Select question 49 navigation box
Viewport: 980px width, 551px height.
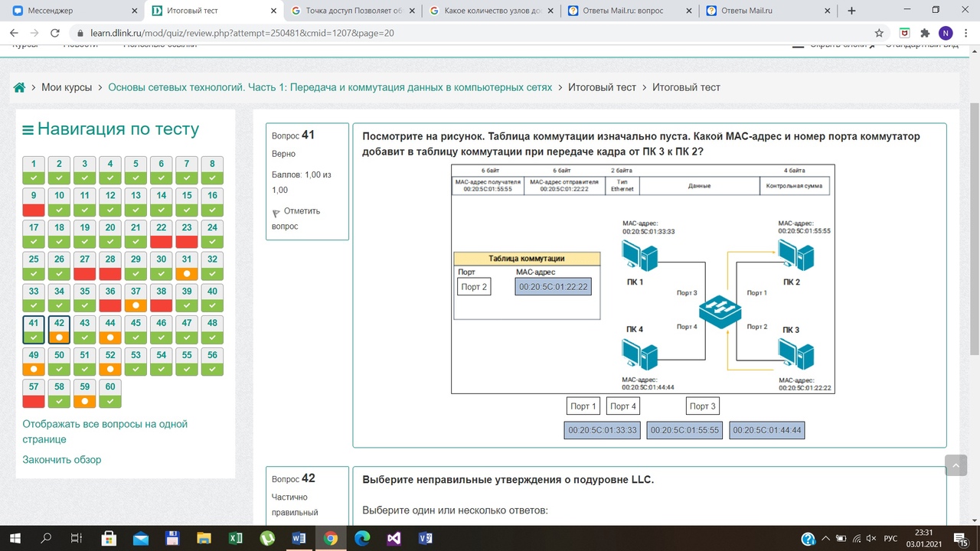click(34, 361)
